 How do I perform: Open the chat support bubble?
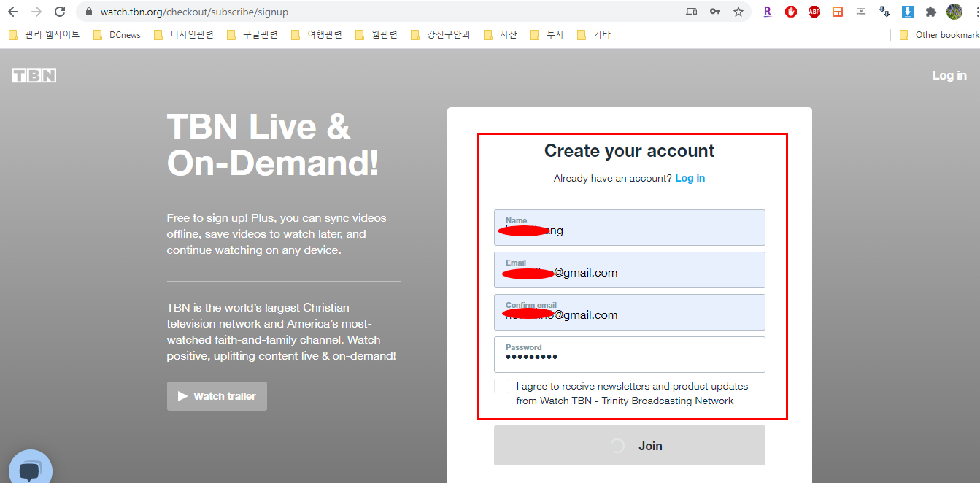pos(30,469)
